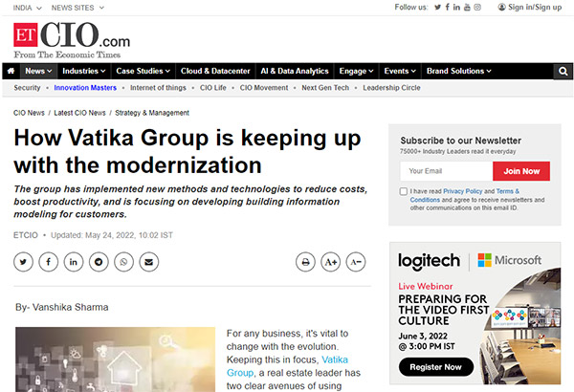Expand the INDIA edition dropdown
Viewport: 574px width, 392px height.
click(28, 8)
